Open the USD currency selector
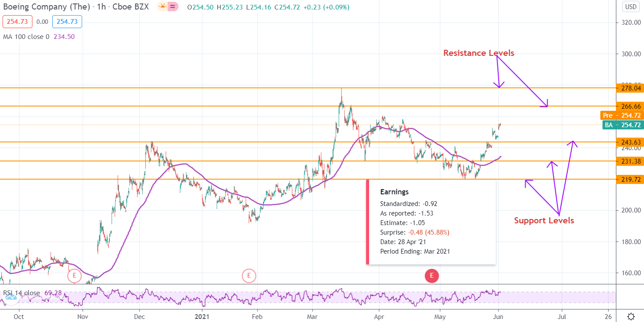The image size is (644, 322). [x=631, y=7]
